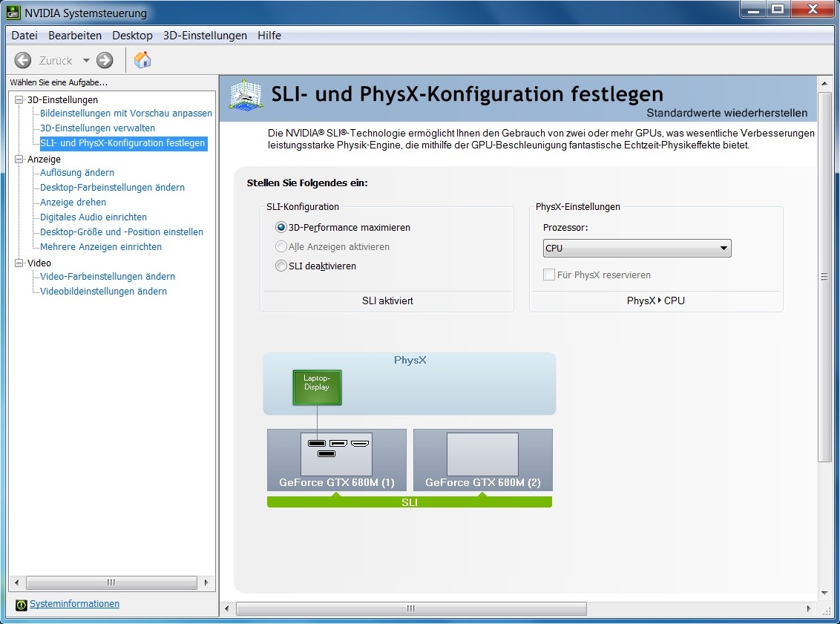Open Video-Farbeinstellungen ändern task

point(108,276)
